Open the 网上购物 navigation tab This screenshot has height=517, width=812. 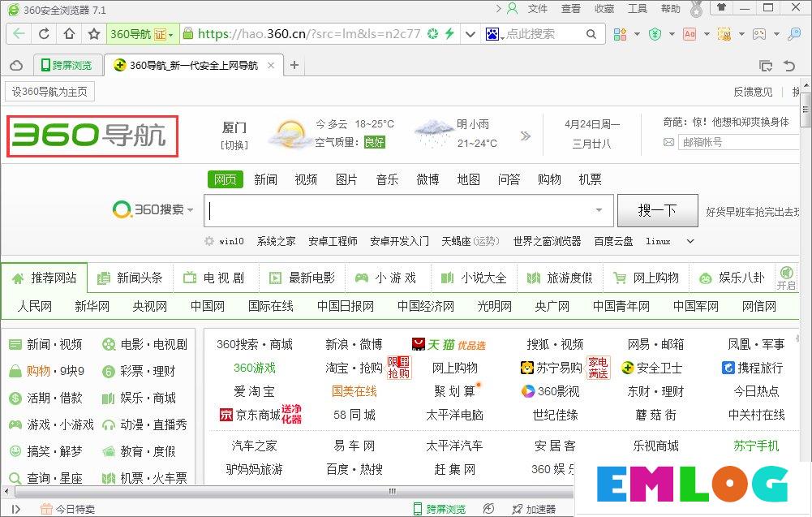tap(646, 278)
